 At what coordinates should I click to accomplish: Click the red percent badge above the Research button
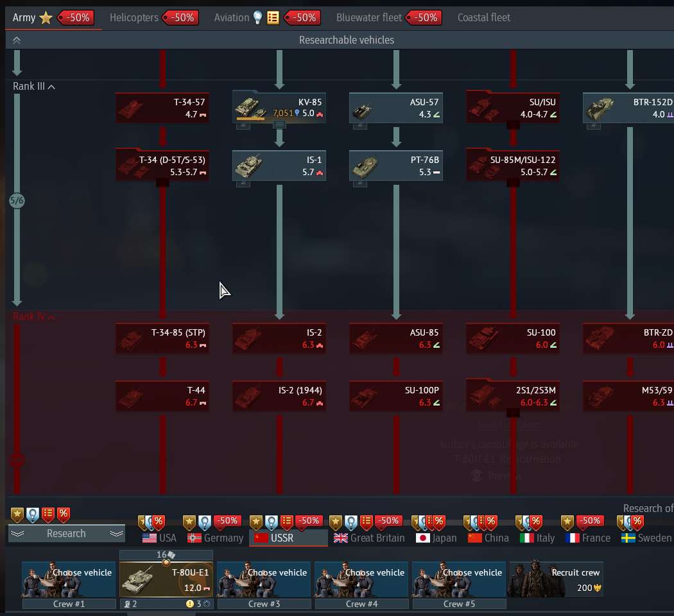64,514
